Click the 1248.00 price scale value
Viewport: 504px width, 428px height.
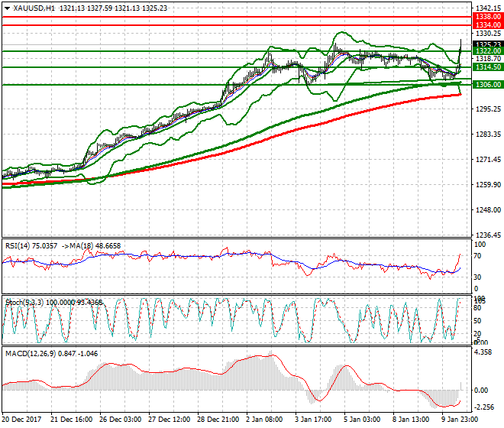[488, 210]
